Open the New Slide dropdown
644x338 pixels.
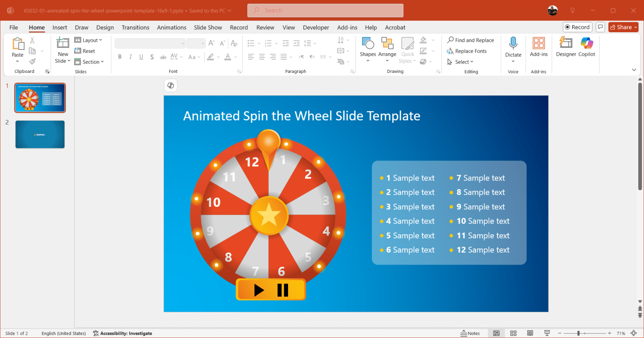point(62,60)
